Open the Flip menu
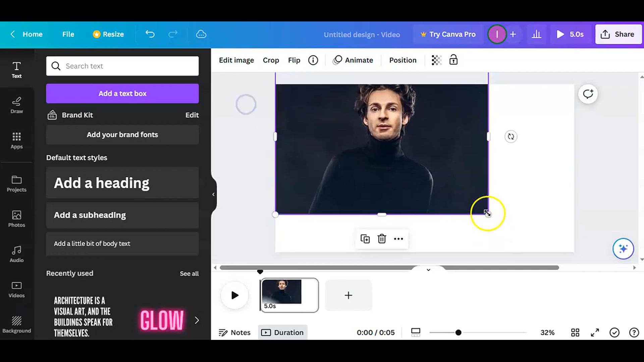The image size is (644, 362). click(294, 60)
